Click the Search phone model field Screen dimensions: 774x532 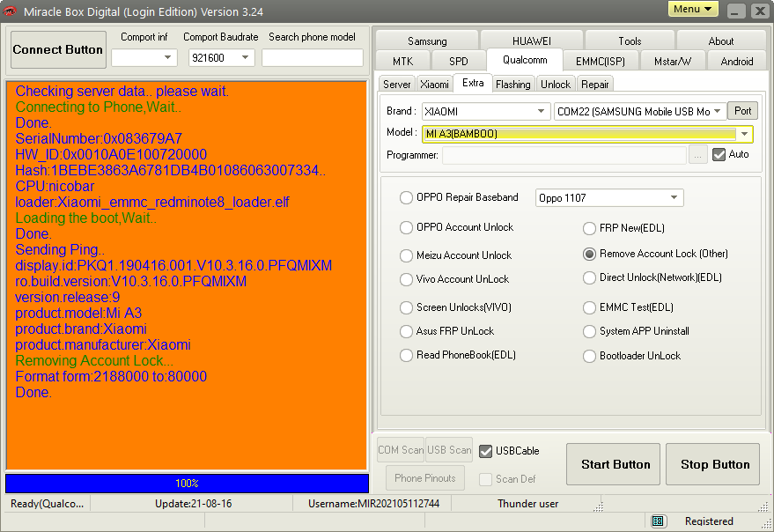[x=312, y=58]
